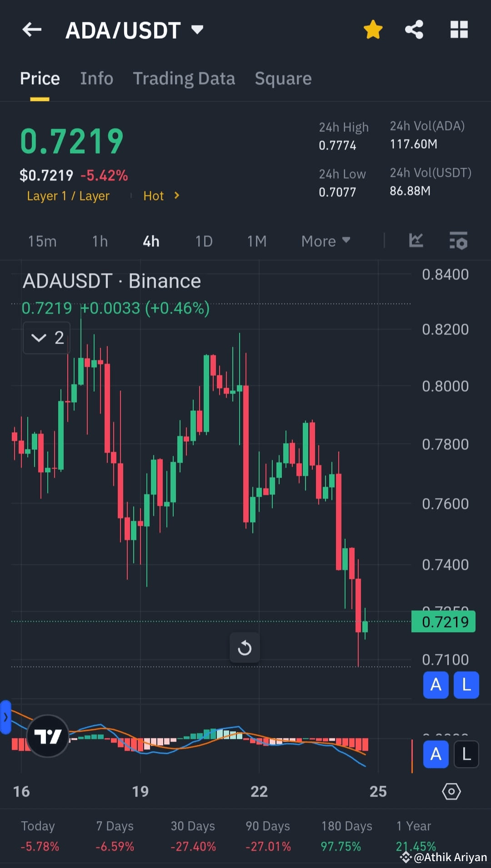Open the Square tab
This screenshot has width=491, height=868.
pyautogui.click(x=283, y=78)
